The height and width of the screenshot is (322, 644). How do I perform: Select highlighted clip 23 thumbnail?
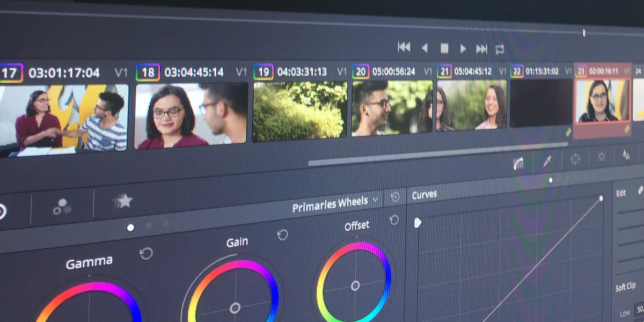[602, 101]
